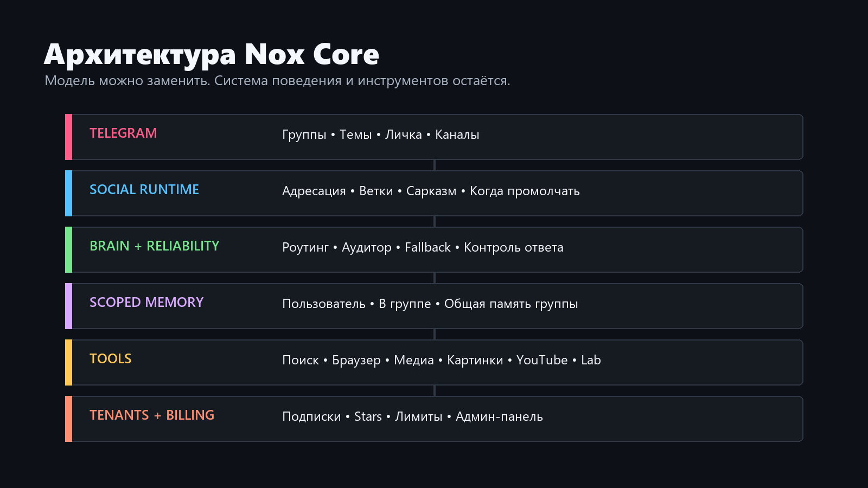Screen dimensions: 868x488
Task: Click the subtitle about replacing the model
Action: [x=277, y=81]
